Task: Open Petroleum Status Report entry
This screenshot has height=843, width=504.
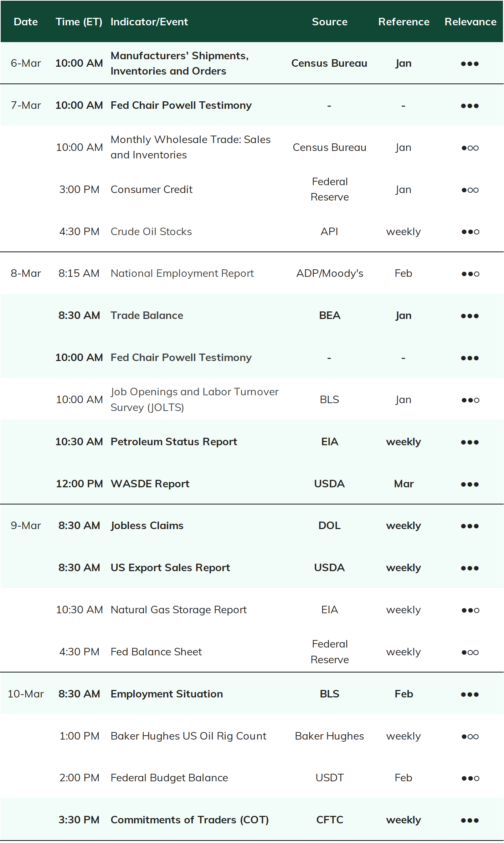Action: coord(174,442)
